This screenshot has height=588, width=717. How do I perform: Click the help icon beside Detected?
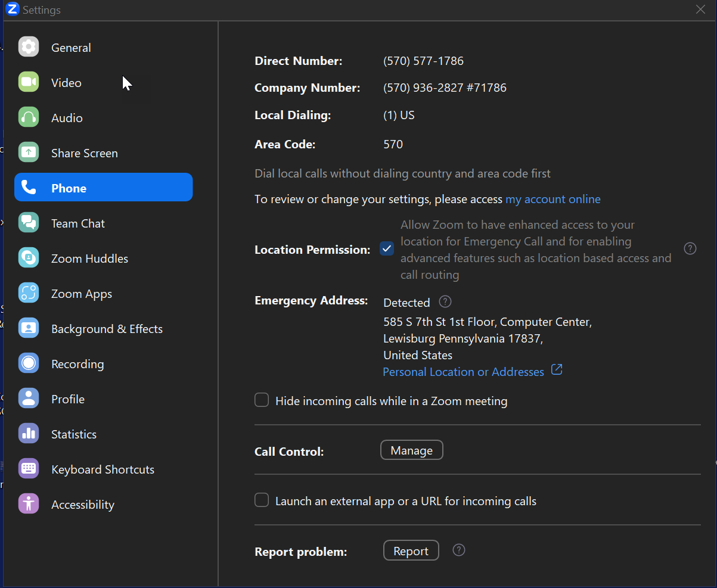[x=445, y=301]
